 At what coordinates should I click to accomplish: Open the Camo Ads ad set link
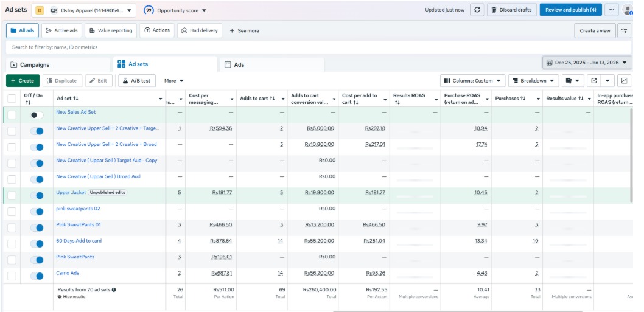coord(68,273)
